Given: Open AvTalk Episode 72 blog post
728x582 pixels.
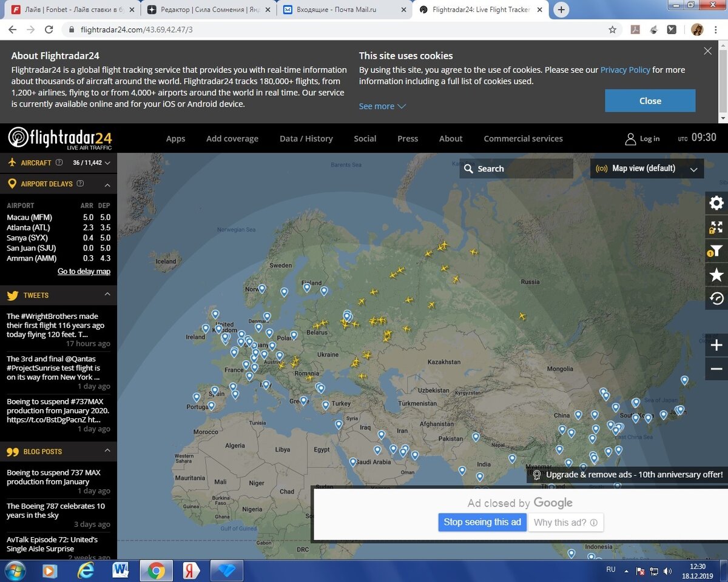Looking at the screenshot, I should [x=52, y=544].
